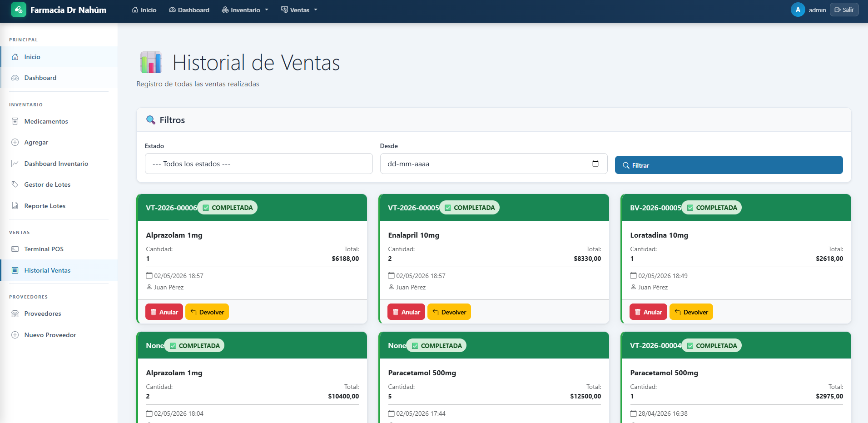This screenshot has height=423, width=868.
Task: Open Proveedores in sidebar
Action: pos(59,314)
